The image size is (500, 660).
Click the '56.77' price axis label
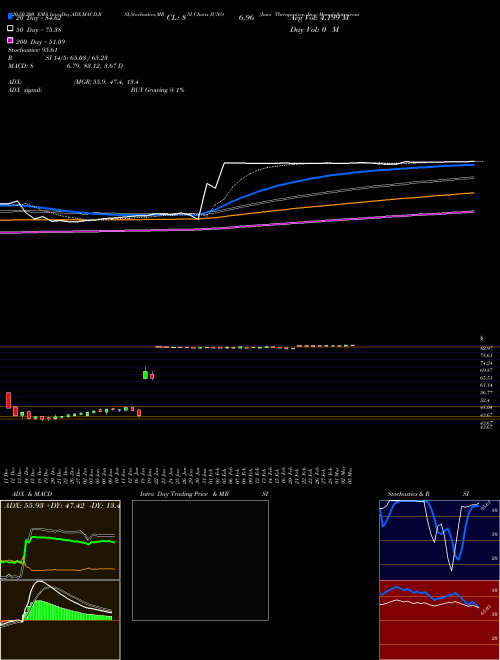486,393
